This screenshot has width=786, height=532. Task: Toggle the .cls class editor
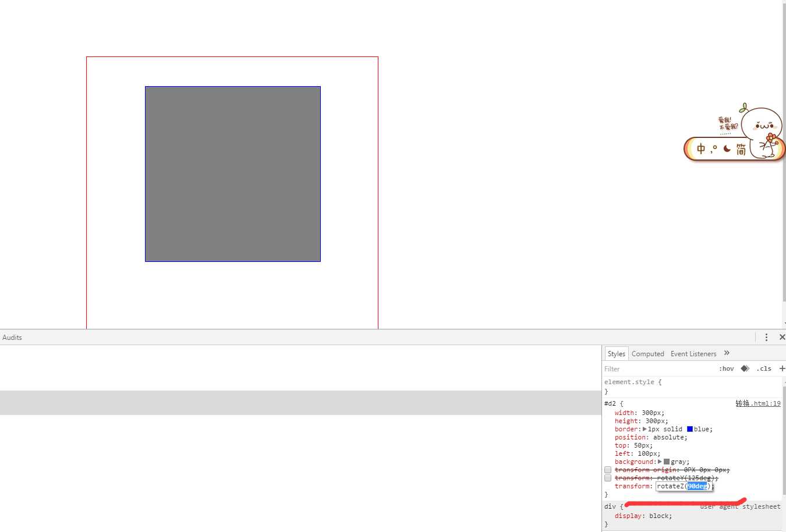(x=764, y=368)
